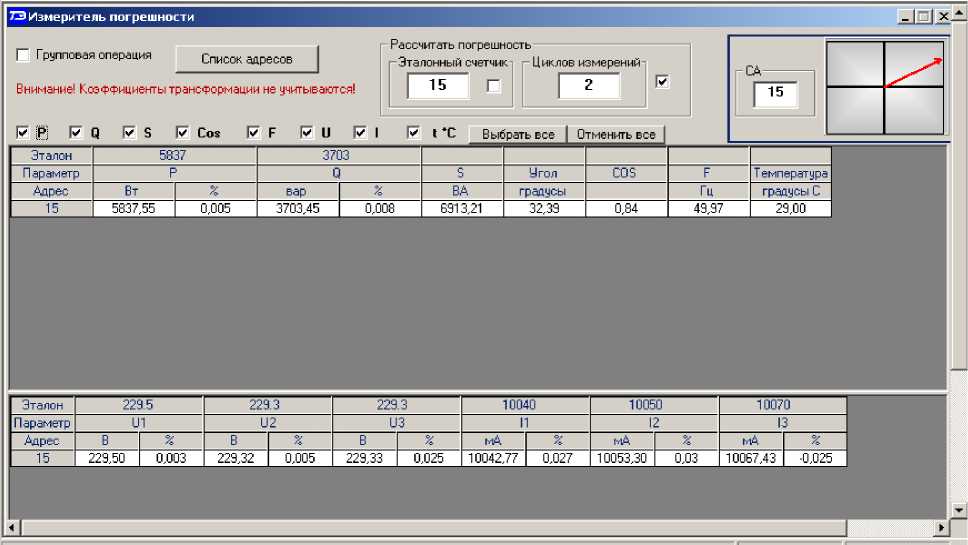Toggle the checkbox right of Циклов измерений
Viewport: 968px width, 545px height.
click(662, 81)
